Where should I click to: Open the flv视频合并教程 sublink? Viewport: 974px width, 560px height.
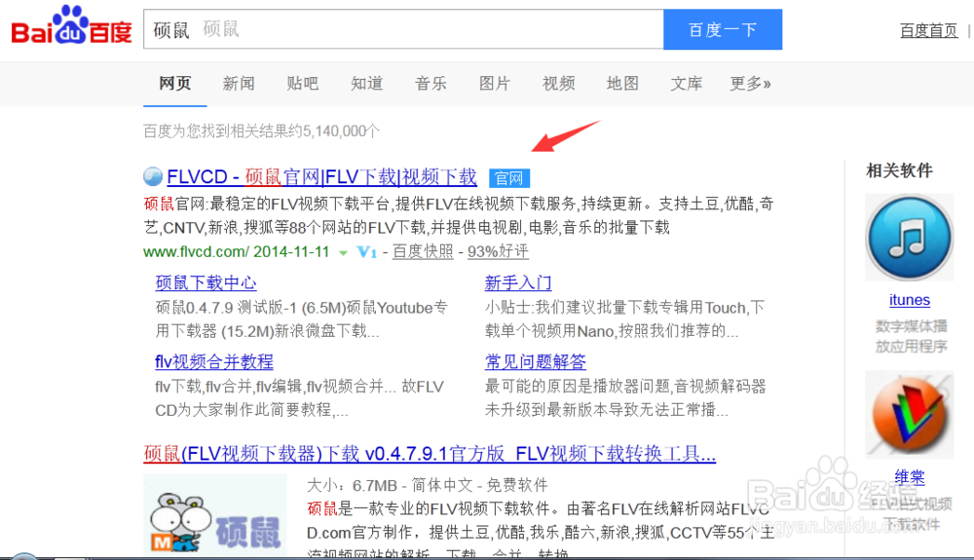tap(214, 362)
